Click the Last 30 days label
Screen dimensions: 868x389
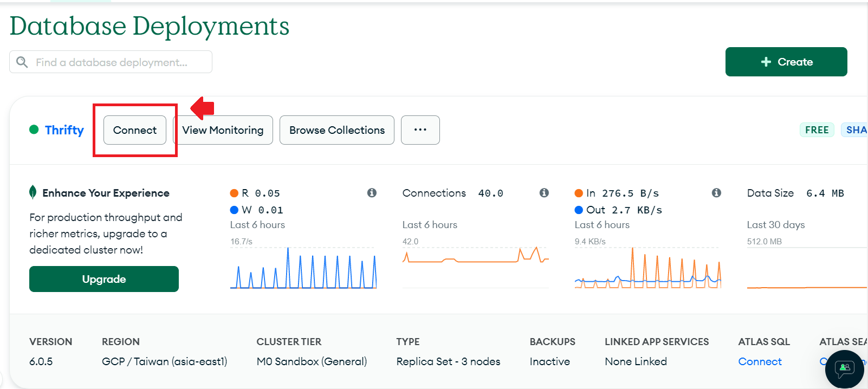pyautogui.click(x=776, y=225)
